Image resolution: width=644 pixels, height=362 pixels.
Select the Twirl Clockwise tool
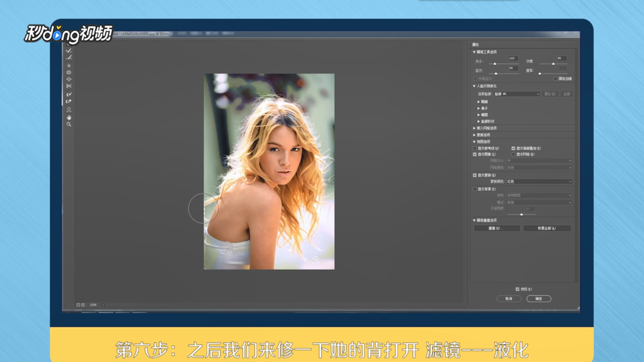[x=69, y=66]
